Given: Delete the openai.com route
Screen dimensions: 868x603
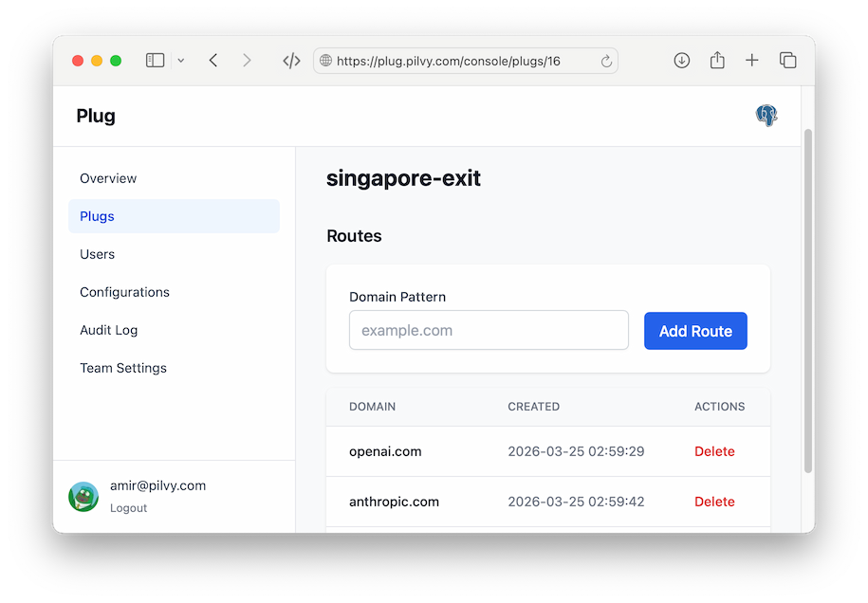Looking at the screenshot, I should 714,451.
